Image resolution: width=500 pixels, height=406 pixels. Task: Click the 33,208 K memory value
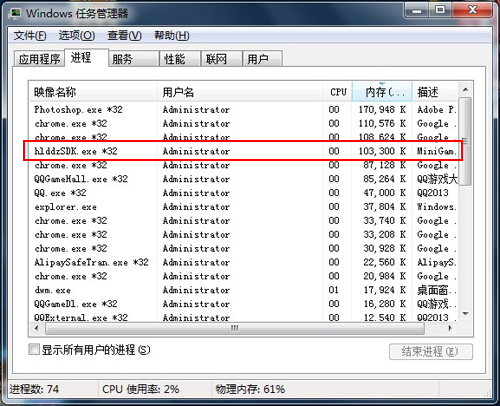point(384,235)
